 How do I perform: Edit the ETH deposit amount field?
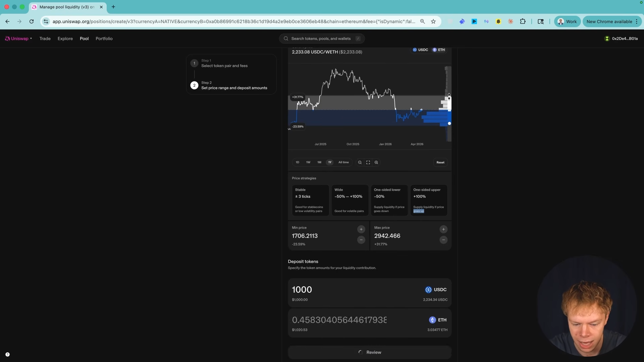[x=339, y=320]
